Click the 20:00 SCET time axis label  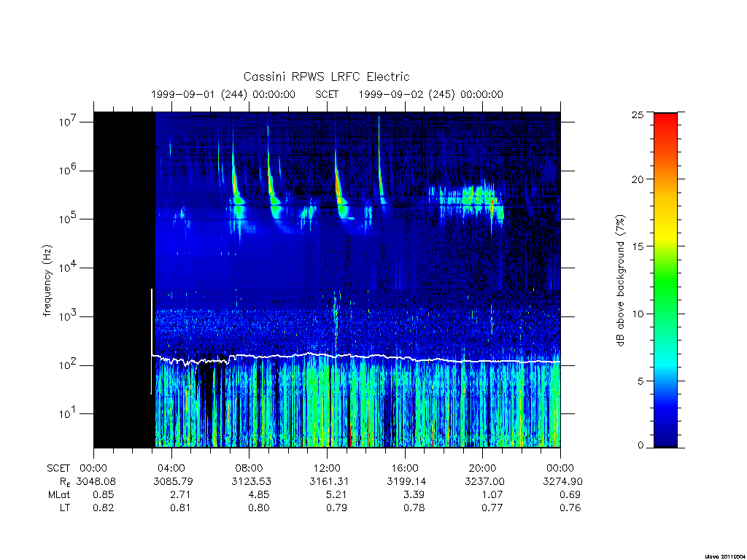tap(482, 468)
